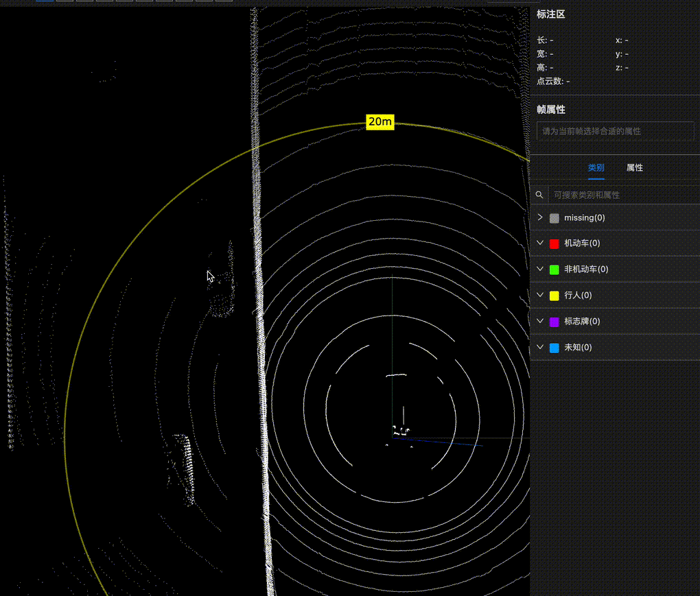700x596 pixels.
Task: Click the red 机动车 color swatch
Action: click(x=554, y=243)
